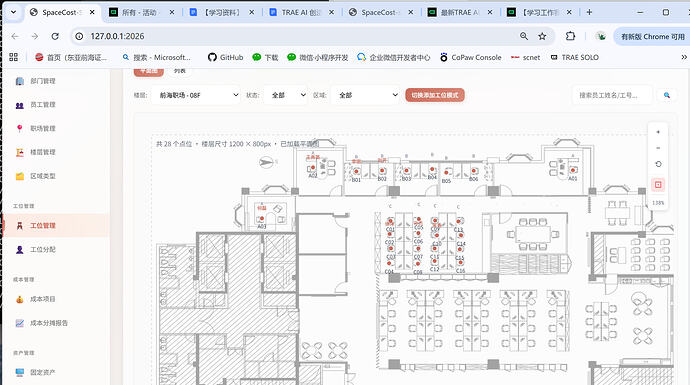Click site info icon in address bar
The height and width of the screenshot is (385, 690).
tap(79, 36)
